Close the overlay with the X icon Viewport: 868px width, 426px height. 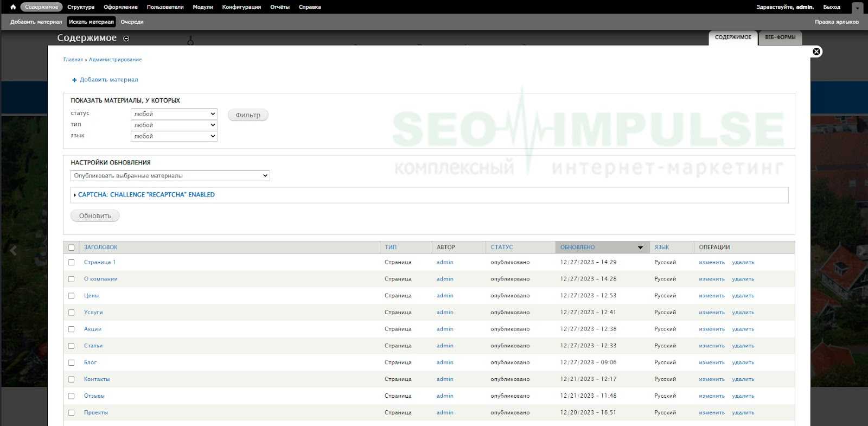pos(816,52)
